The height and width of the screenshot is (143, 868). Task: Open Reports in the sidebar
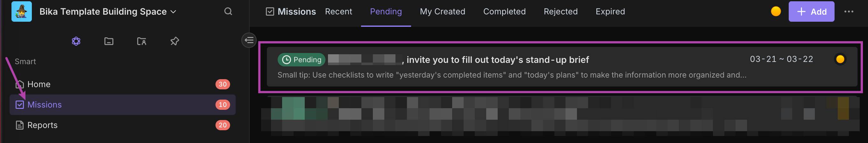[x=42, y=125]
